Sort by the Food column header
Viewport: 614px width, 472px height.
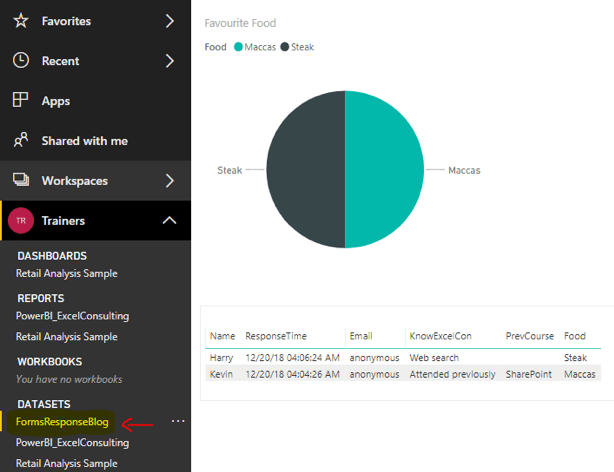click(574, 336)
